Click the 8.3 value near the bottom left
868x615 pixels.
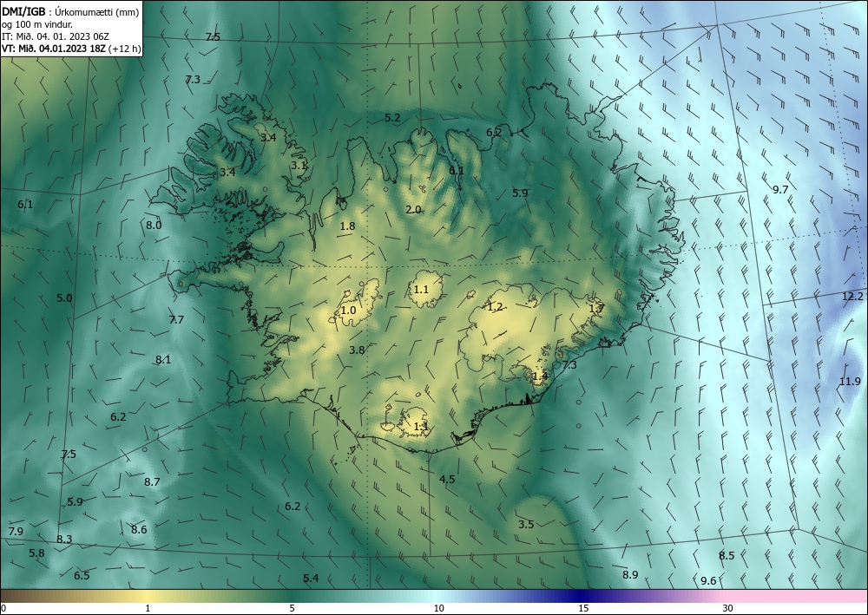coord(65,540)
